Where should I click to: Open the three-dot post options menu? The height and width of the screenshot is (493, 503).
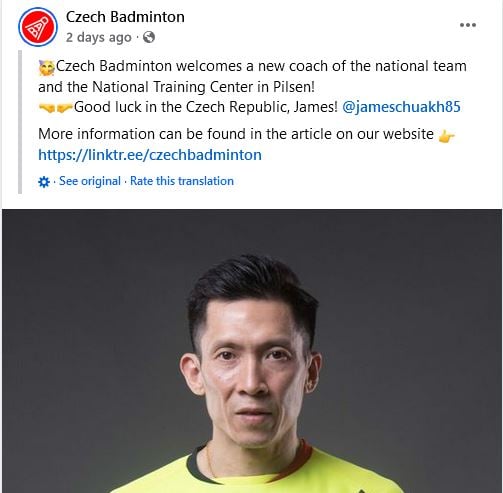pos(468,25)
